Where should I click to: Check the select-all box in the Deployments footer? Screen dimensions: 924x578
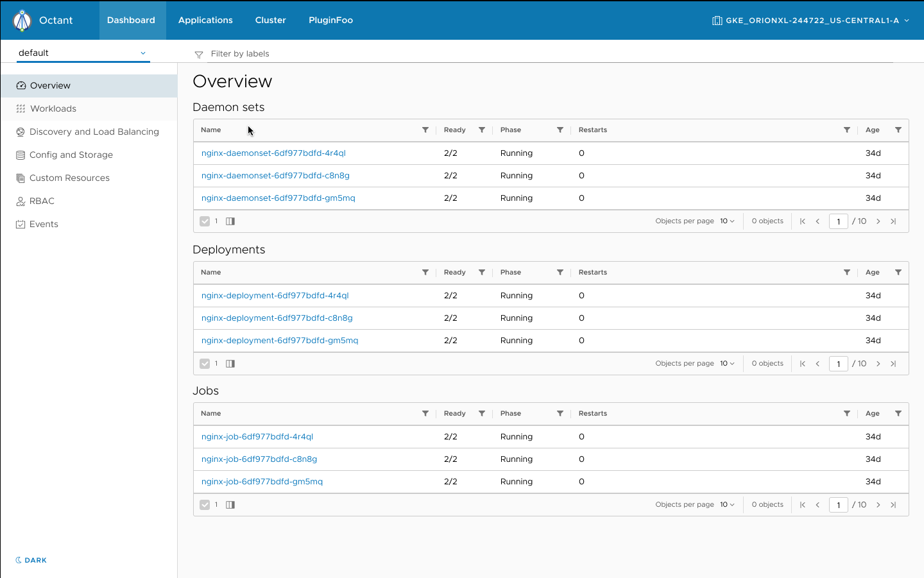coord(203,363)
